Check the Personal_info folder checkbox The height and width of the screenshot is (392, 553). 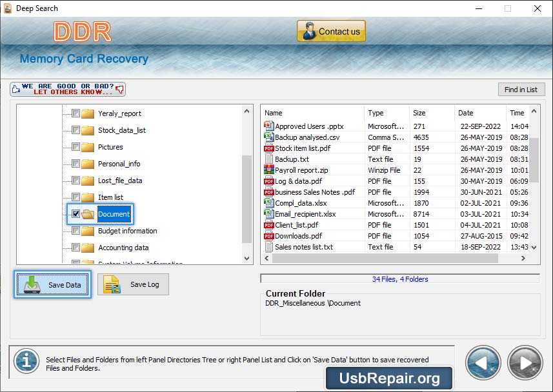tap(75, 164)
